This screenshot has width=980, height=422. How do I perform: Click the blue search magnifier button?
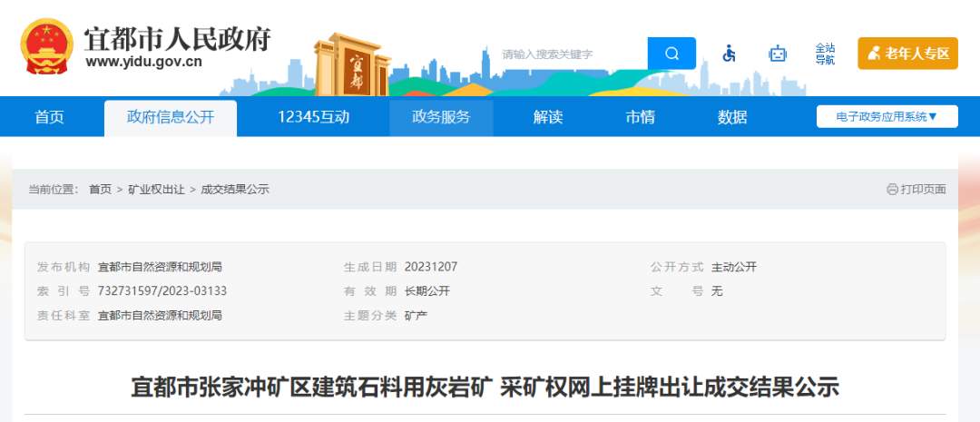(x=671, y=54)
